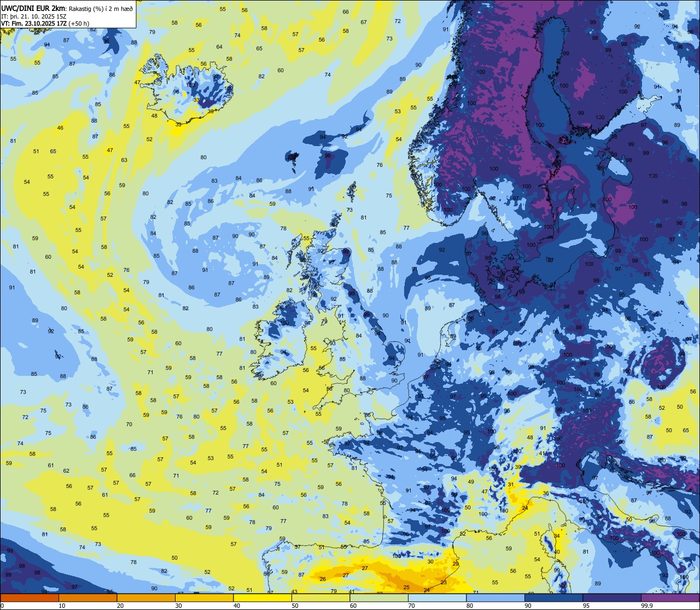Click the map value '23' on Spain's east coast
The width and height of the screenshot is (700, 610).
point(444,583)
